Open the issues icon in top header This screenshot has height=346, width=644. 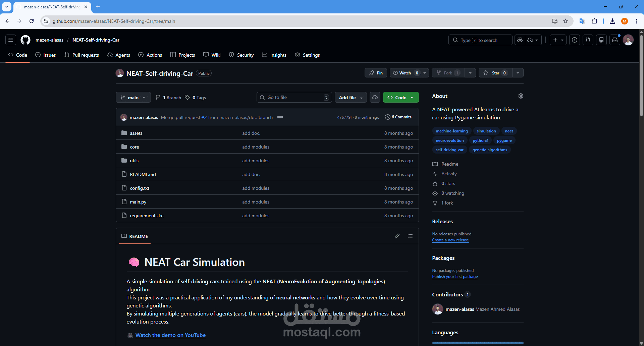coord(575,40)
